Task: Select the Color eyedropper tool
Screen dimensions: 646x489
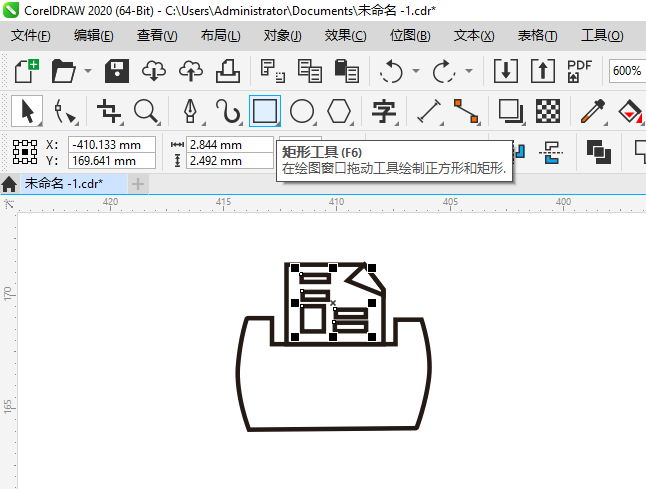Action: (592, 111)
